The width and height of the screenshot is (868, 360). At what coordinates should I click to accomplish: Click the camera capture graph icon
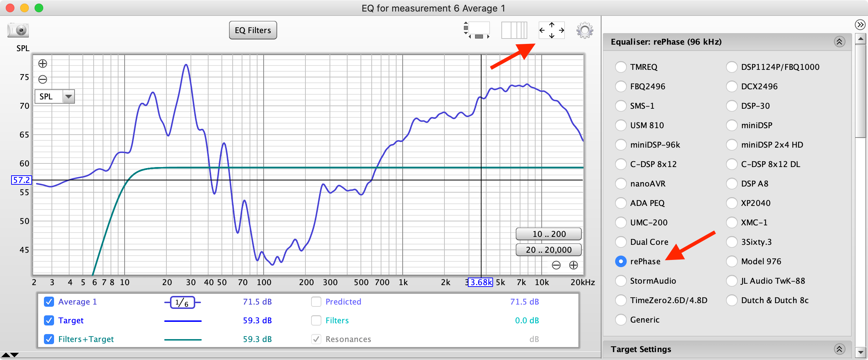18,30
